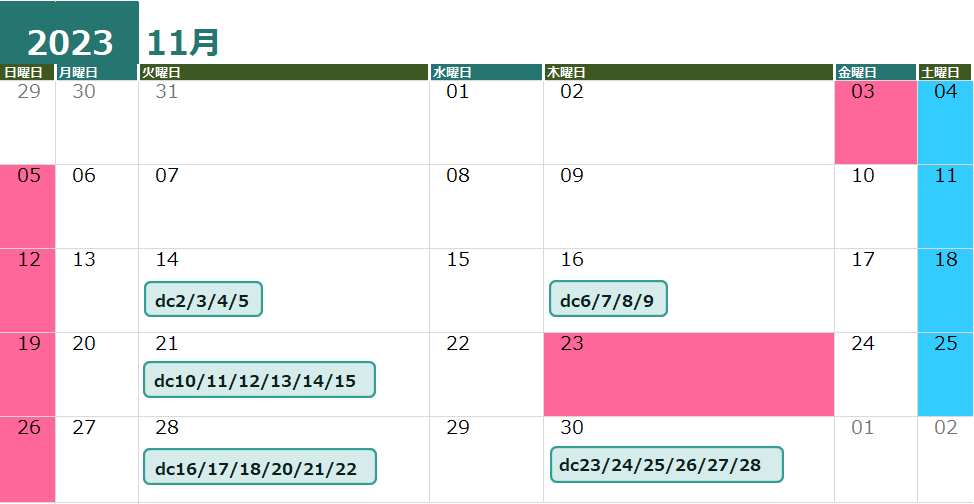Click the pink holiday cell for the 23rd

coord(688,374)
